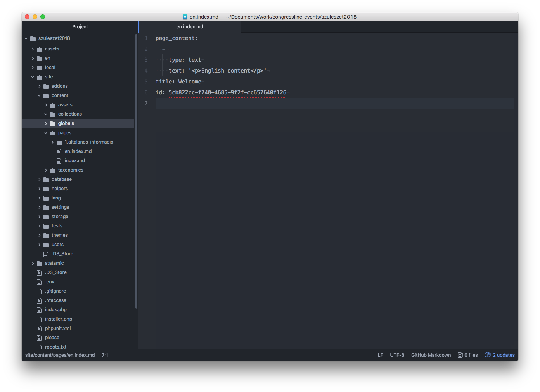
Task: Click the please file icon
Action: [39, 338]
